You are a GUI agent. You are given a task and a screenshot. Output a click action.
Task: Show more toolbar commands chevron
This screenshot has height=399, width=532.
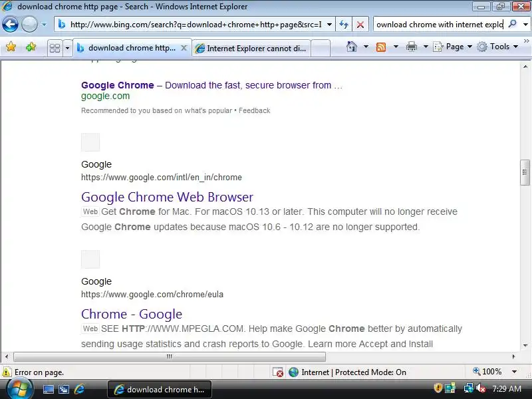tap(527, 41)
